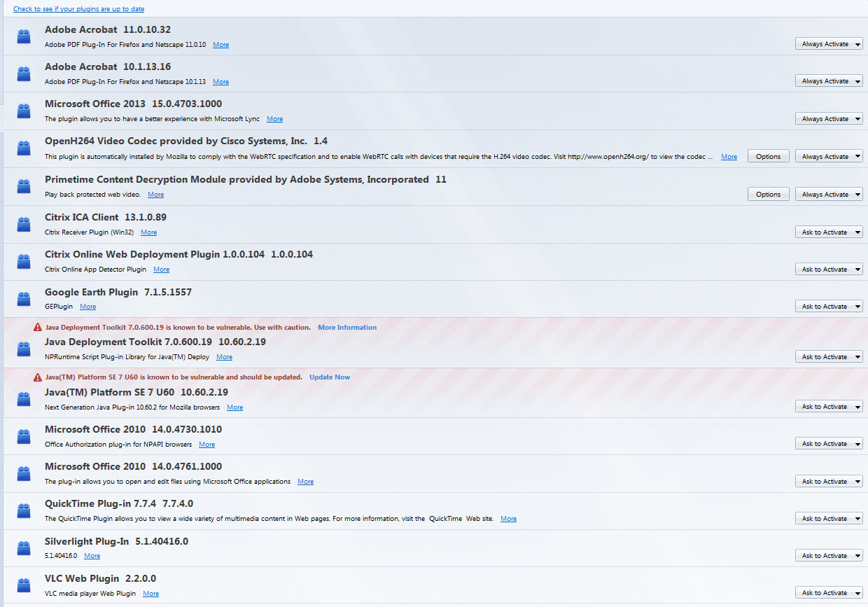Click the Citrix Online Web Deployment plugin icon
The width and height of the screenshot is (868, 607).
click(x=24, y=261)
